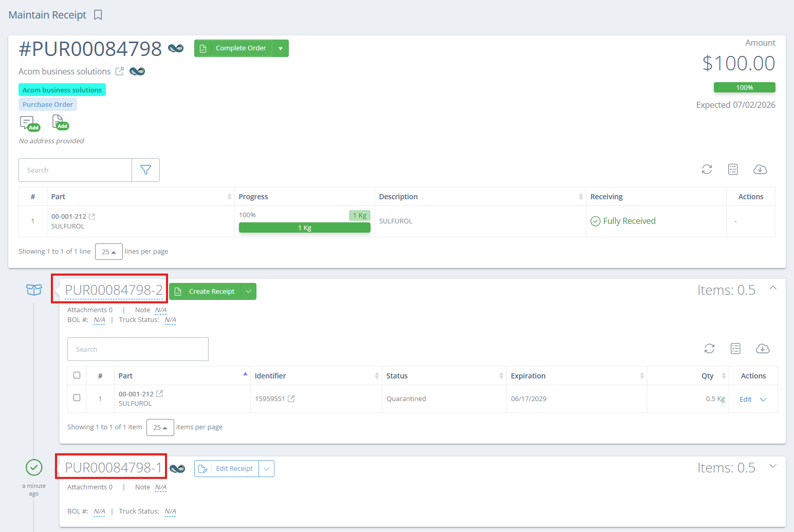
Task: Open part 00-001-212 link in order lines
Action: click(92, 217)
